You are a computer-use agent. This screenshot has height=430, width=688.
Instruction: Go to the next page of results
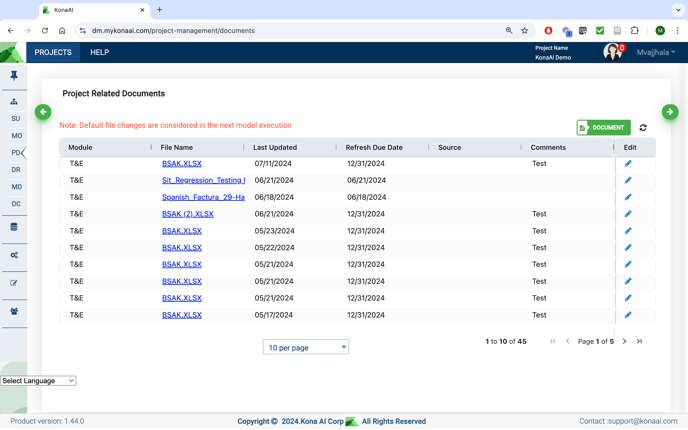tap(624, 342)
